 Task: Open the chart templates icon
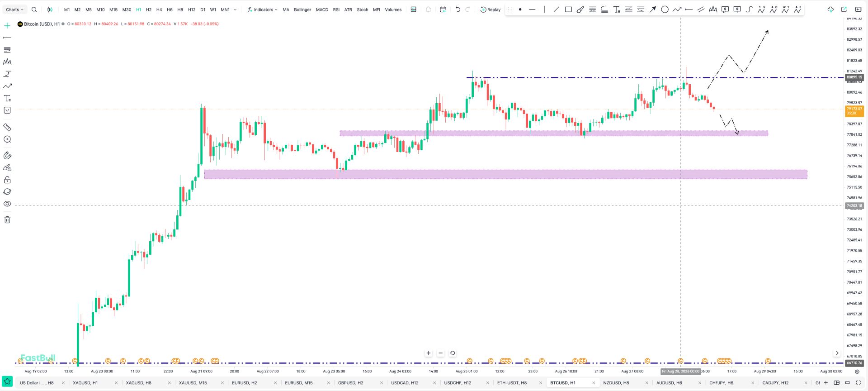[413, 10]
